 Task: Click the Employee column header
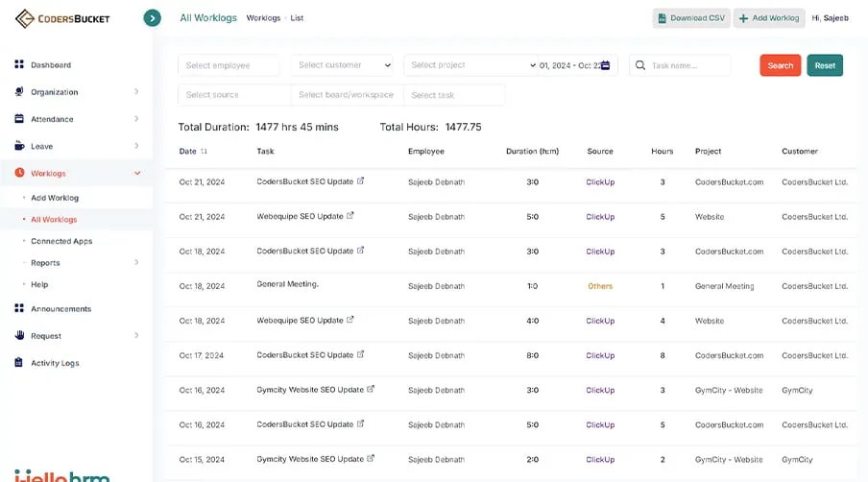426,151
